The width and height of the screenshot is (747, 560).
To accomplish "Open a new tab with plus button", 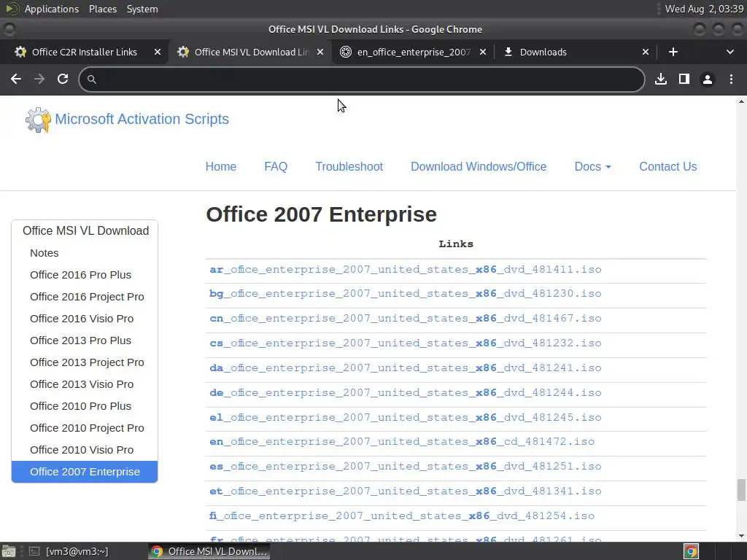I will (x=673, y=52).
